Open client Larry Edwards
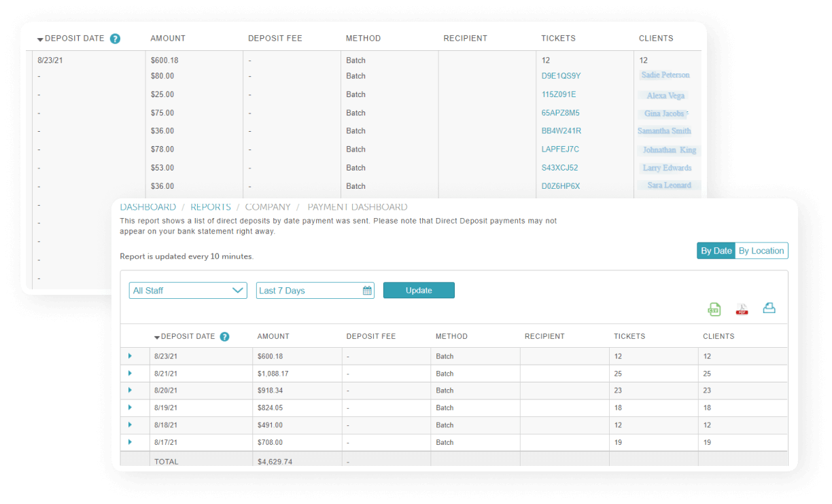Screen dimensions: 832x504 coord(668,168)
